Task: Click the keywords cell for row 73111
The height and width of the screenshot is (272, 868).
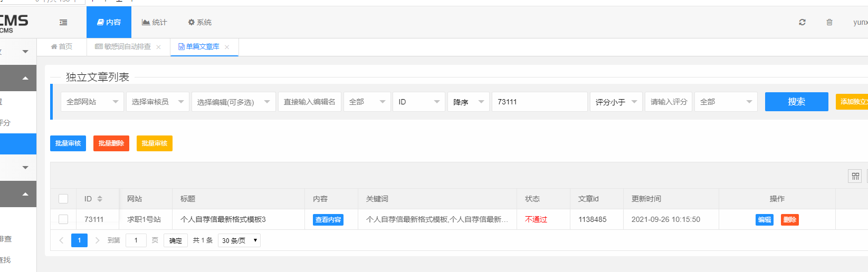Action: [x=437, y=219]
